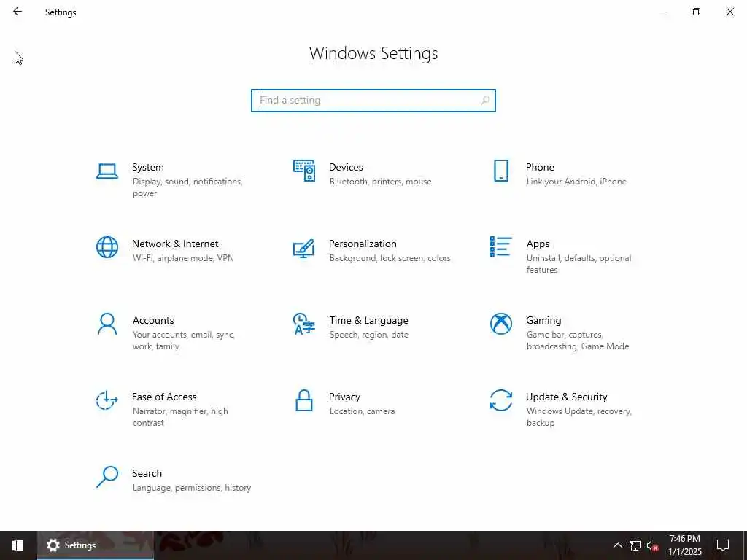Go back with the back arrow
Image resolution: width=747 pixels, height=560 pixels.
point(18,12)
